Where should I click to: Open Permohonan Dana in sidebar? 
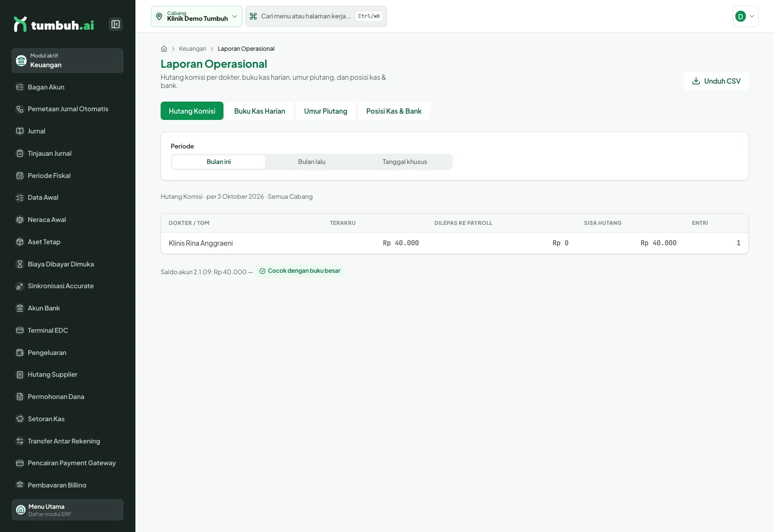click(67, 397)
